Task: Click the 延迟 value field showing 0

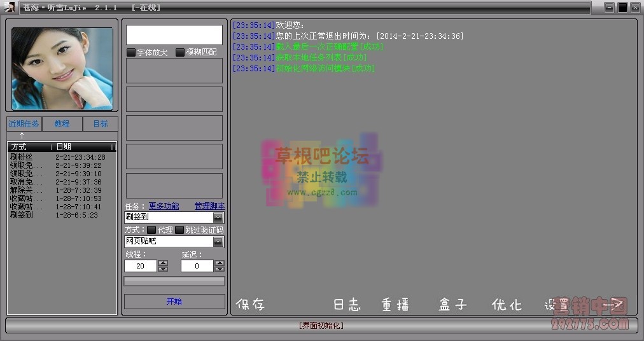Action: pos(197,266)
